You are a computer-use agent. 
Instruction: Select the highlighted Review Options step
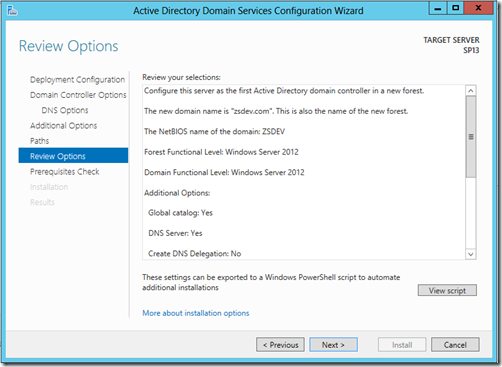73,156
